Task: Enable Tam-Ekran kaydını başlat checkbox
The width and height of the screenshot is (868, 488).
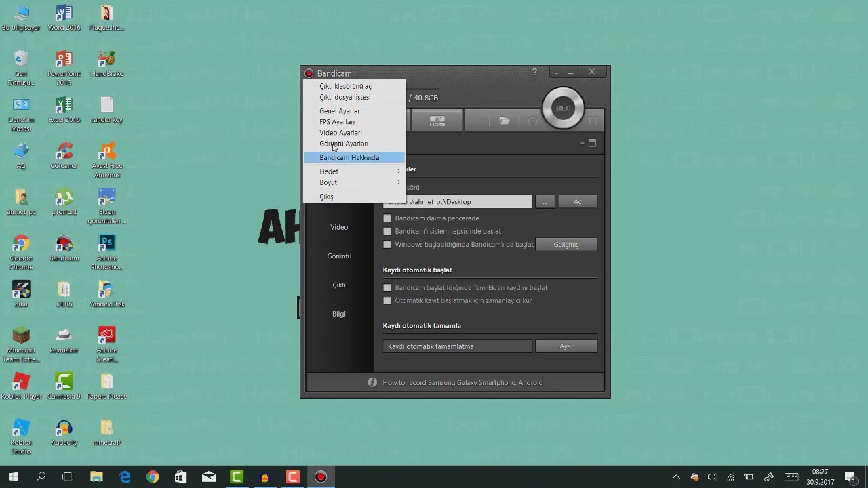Action: 387,287
